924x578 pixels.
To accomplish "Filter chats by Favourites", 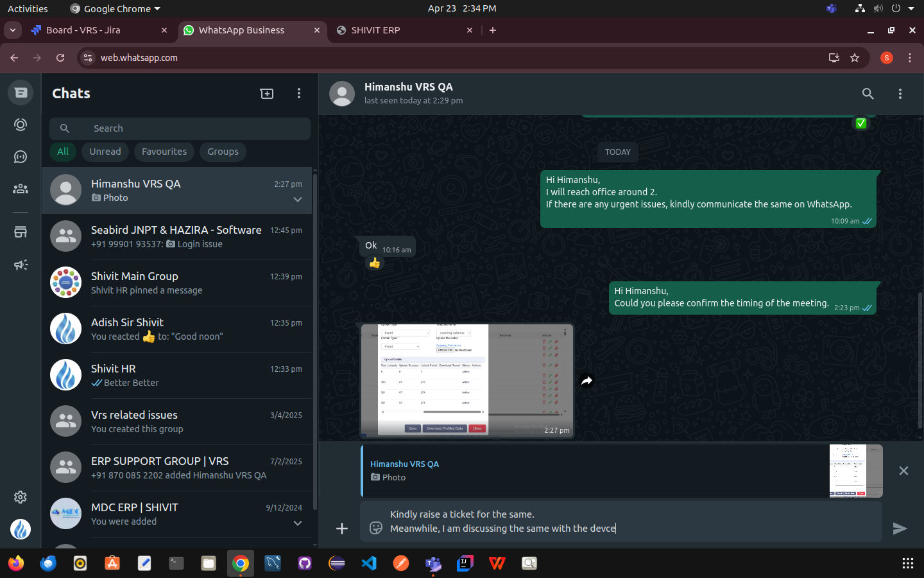I will tap(164, 152).
